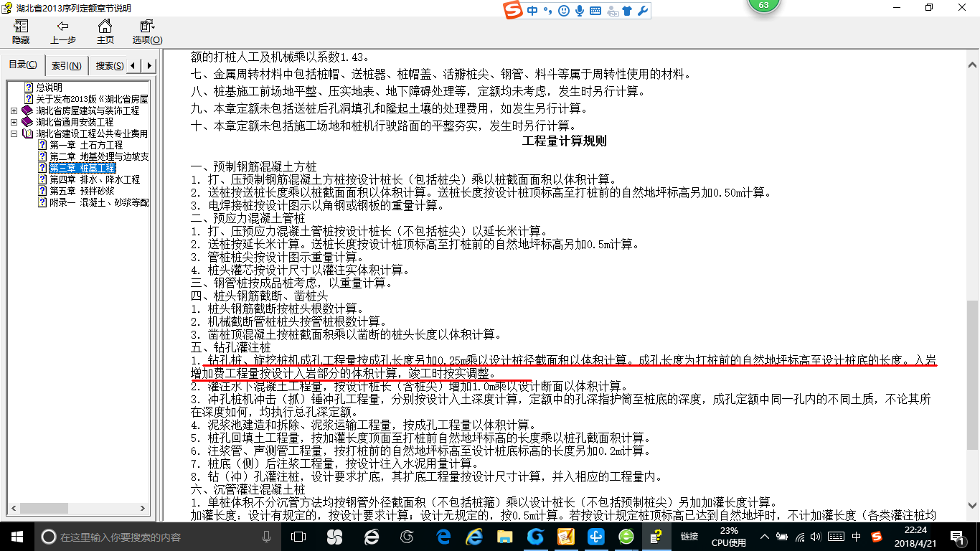
Task: Show hidden tray icons chevron
Action: click(x=765, y=537)
